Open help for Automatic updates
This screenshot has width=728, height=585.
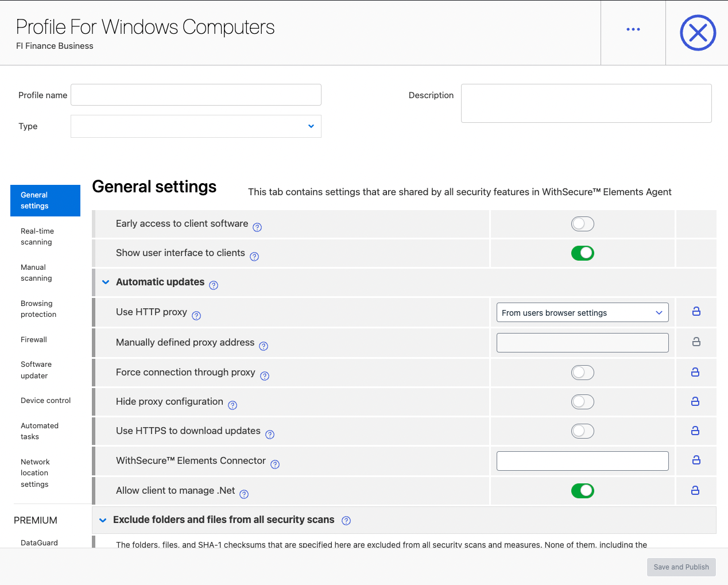pyautogui.click(x=213, y=285)
